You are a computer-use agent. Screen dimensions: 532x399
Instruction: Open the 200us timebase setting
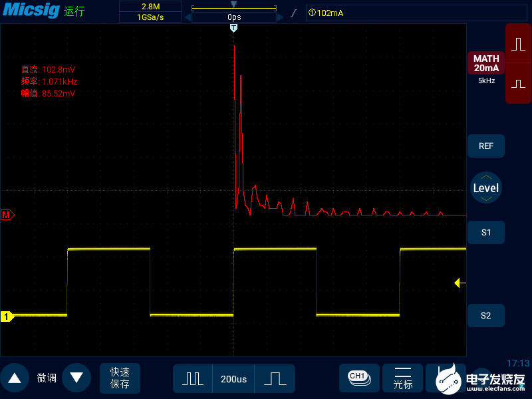click(x=233, y=378)
